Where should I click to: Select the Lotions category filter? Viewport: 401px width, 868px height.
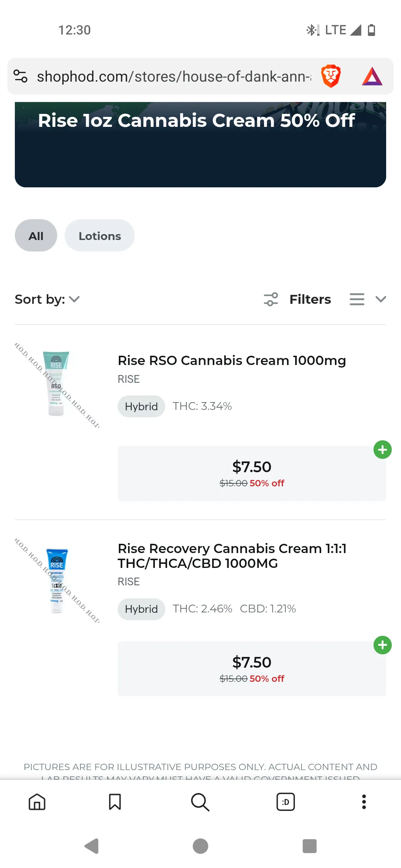(x=100, y=236)
